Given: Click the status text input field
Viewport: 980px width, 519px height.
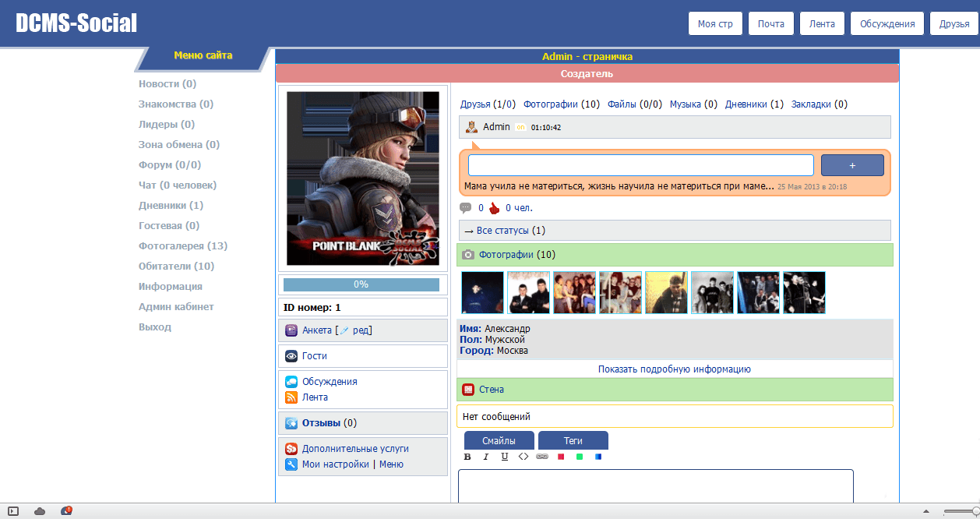Looking at the screenshot, I should [x=641, y=165].
